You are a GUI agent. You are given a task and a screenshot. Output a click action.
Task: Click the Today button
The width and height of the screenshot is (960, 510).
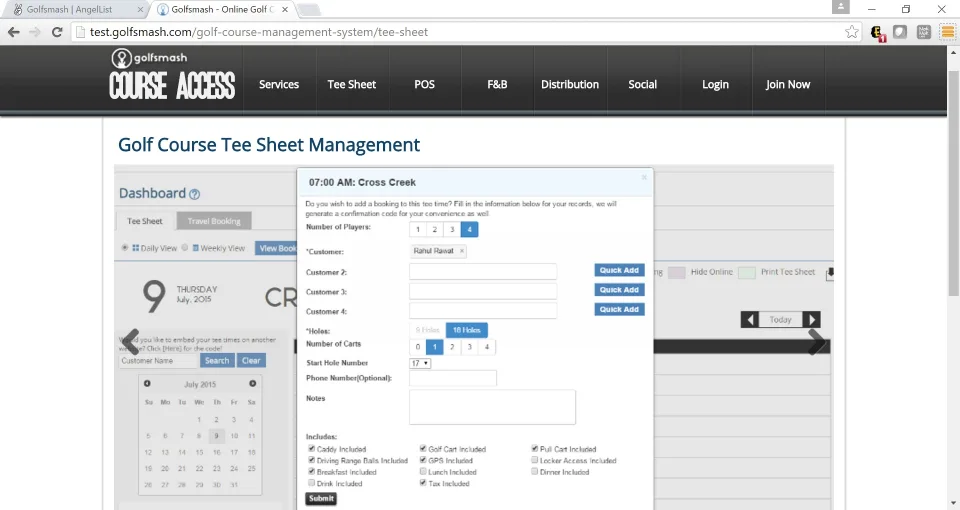[x=781, y=320]
